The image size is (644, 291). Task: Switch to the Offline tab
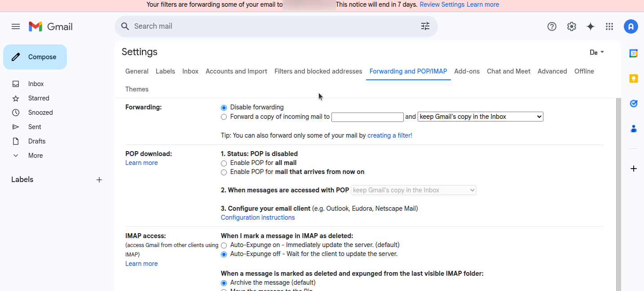pos(584,71)
